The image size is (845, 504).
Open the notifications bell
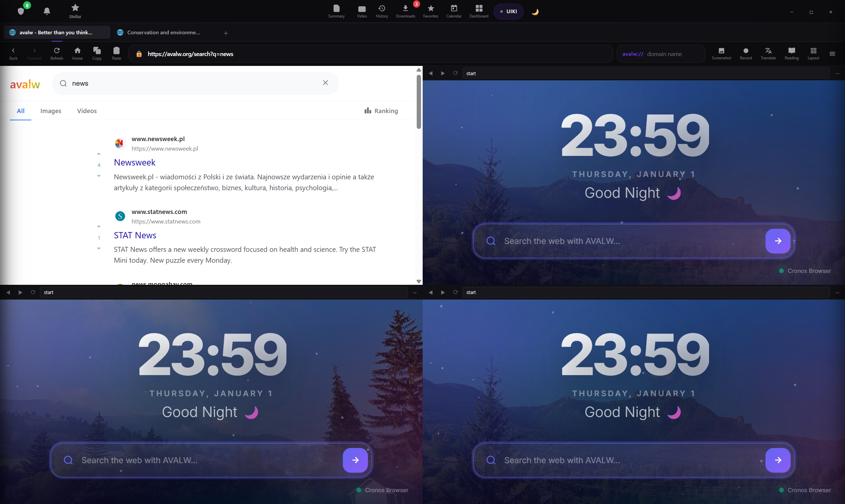(x=47, y=11)
